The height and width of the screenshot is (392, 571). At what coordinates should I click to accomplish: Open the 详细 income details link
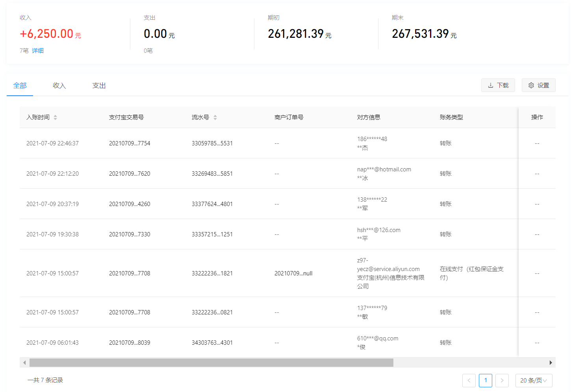click(x=38, y=51)
